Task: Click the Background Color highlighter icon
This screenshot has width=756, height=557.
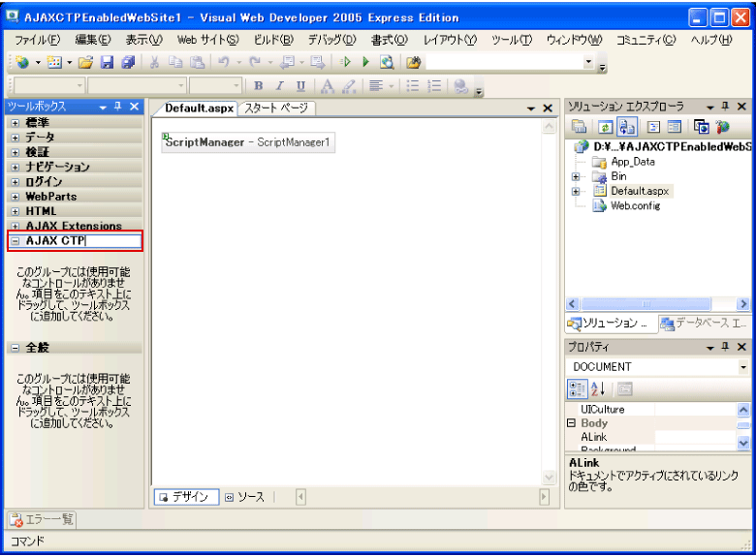Action: [x=349, y=86]
